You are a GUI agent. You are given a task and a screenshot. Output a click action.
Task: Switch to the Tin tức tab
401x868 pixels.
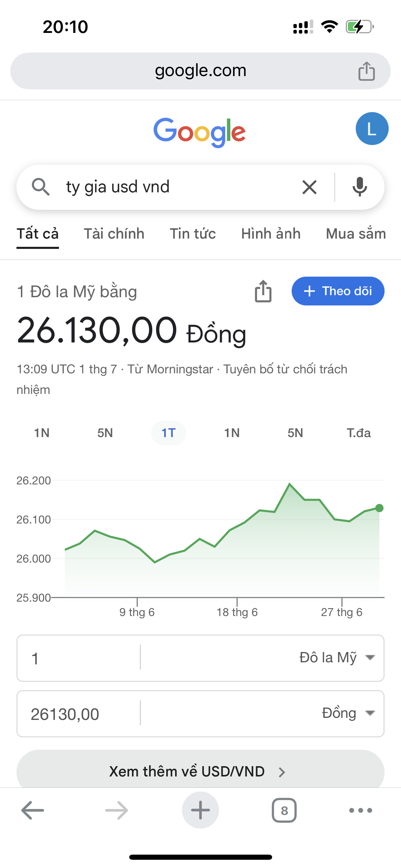pos(193,234)
